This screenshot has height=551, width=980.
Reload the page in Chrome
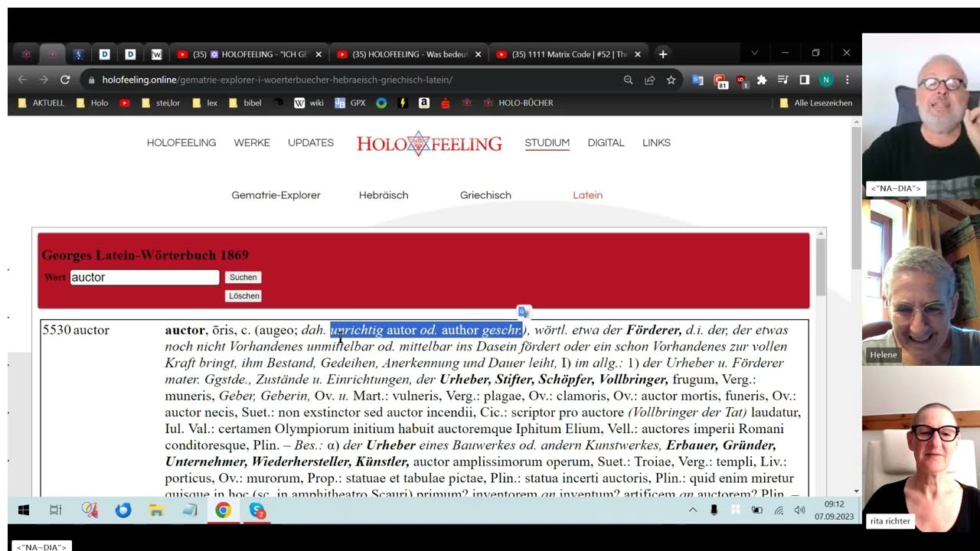pos(65,80)
